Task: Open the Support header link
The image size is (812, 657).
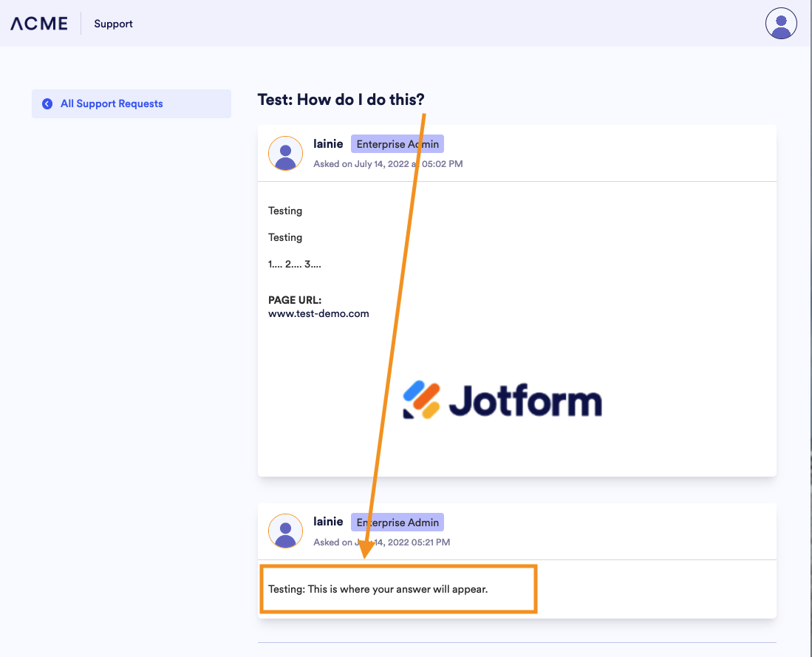Action: click(x=113, y=24)
